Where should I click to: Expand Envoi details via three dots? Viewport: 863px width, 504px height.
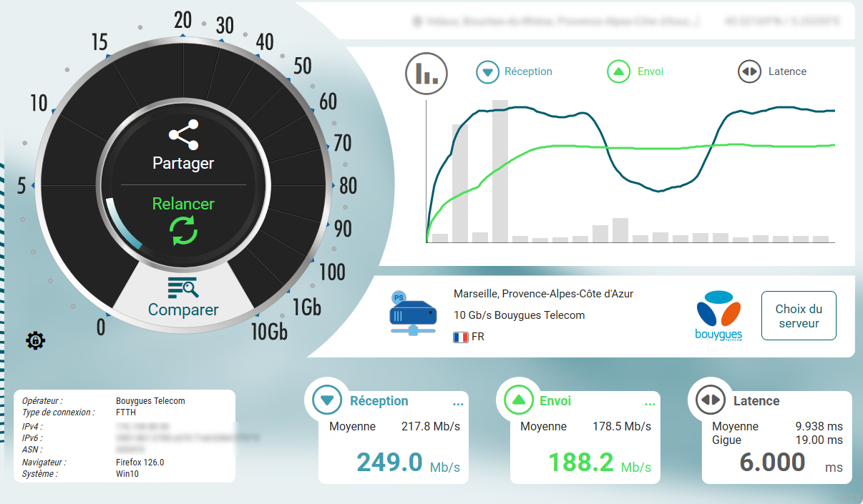pos(650,405)
